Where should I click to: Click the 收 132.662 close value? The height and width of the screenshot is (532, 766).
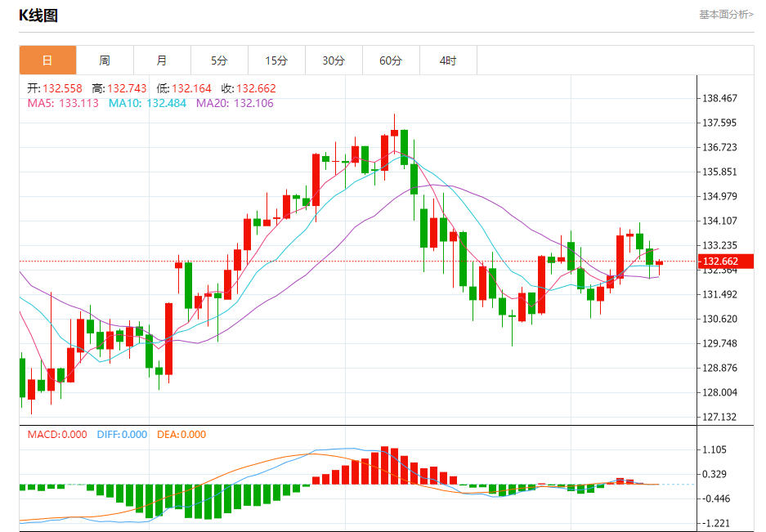(249, 88)
